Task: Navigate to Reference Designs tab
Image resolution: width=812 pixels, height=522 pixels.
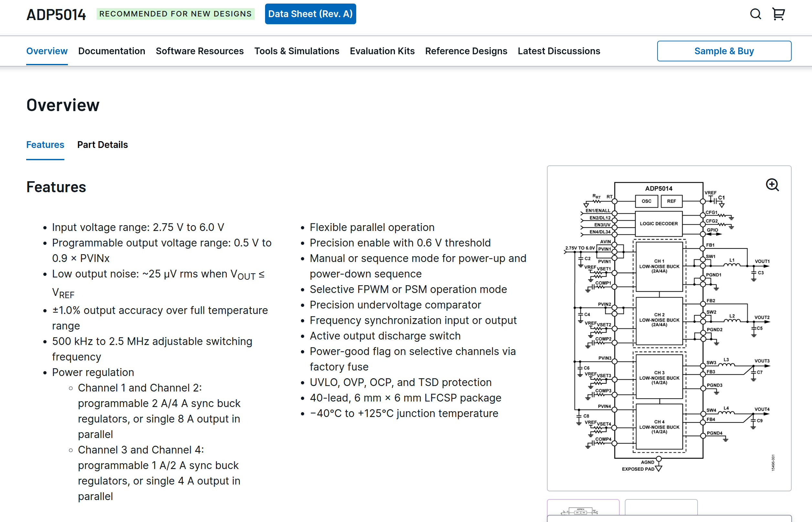Action: point(466,51)
